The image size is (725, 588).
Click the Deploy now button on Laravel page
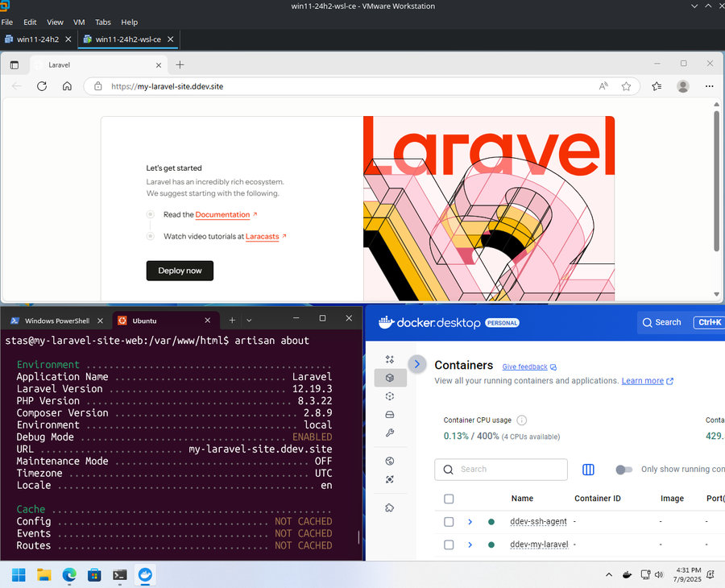point(180,271)
